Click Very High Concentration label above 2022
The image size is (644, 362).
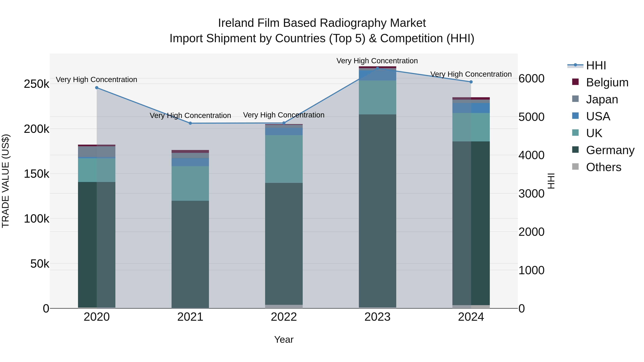(x=284, y=115)
